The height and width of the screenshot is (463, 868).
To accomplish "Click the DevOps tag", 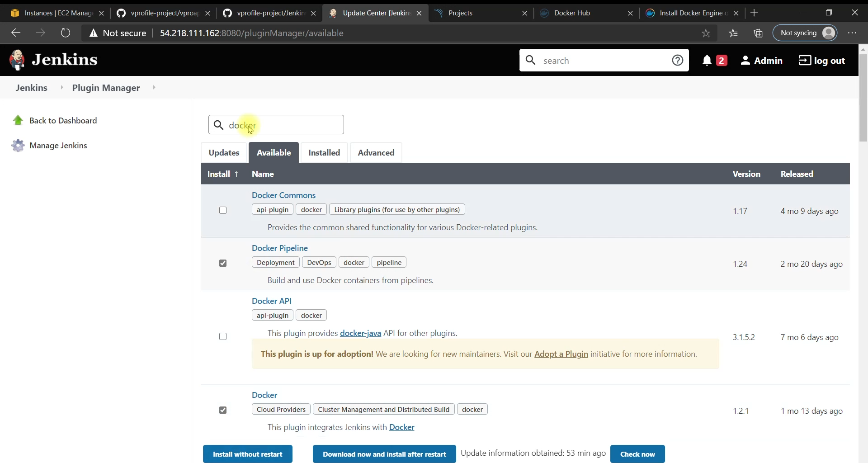I will pyautogui.click(x=319, y=263).
